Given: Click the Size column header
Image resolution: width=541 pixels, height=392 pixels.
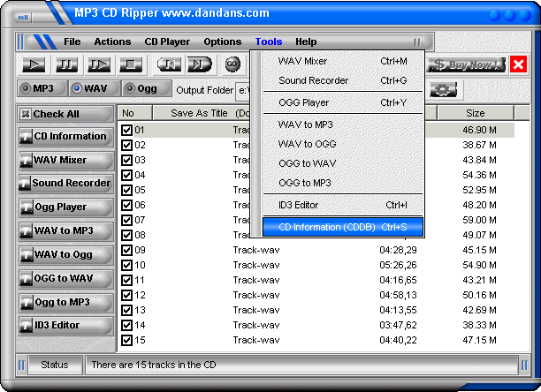Looking at the screenshot, I should pos(476,113).
